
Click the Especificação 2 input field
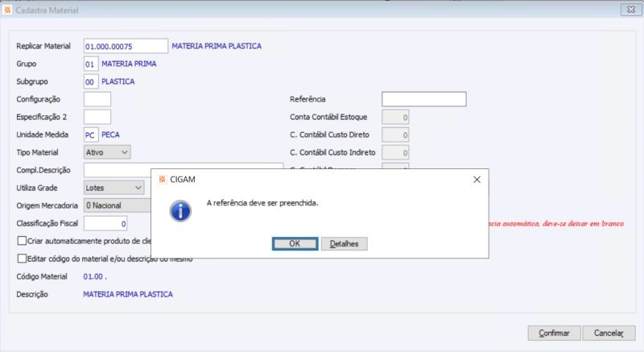click(97, 117)
